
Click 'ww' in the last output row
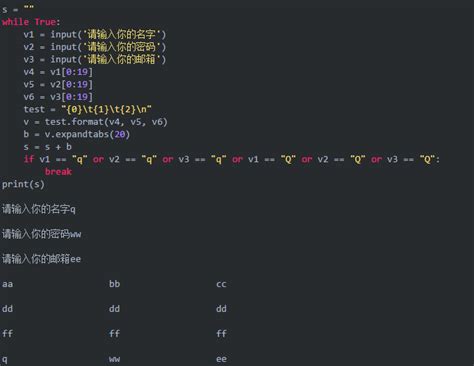click(114, 359)
